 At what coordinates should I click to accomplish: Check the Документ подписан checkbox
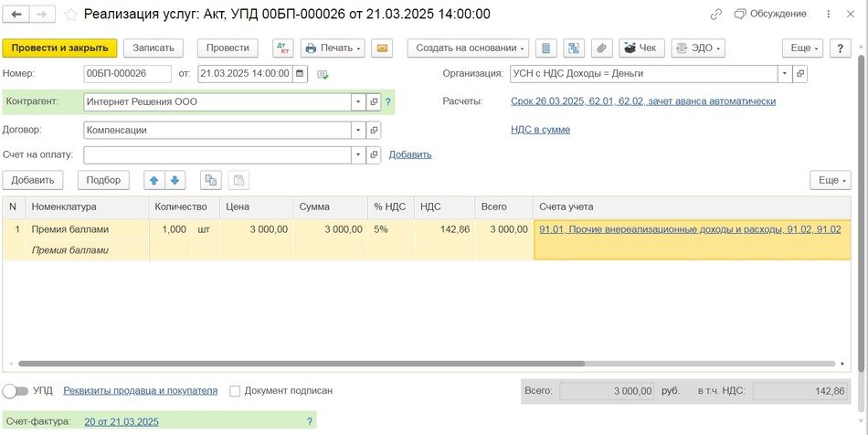point(235,391)
